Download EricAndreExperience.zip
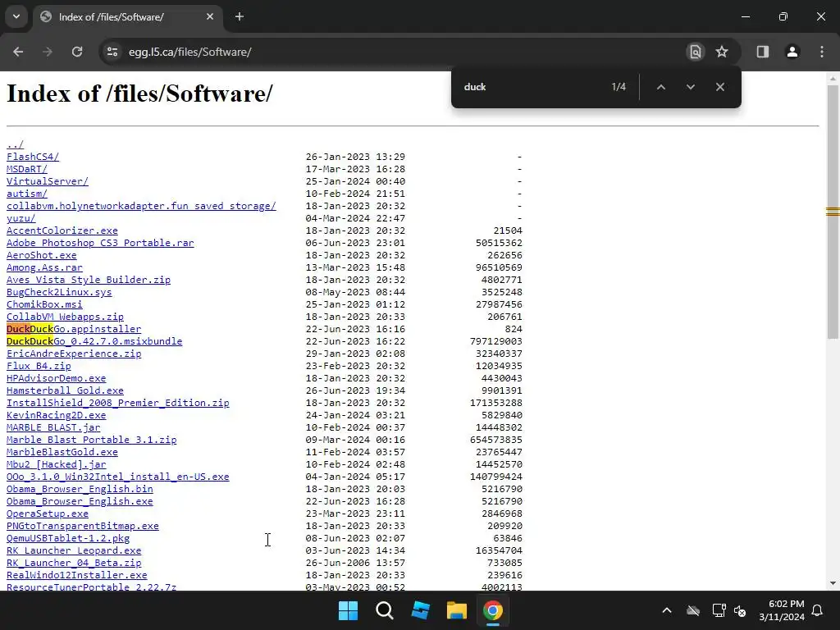 pyautogui.click(x=74, y=354)
